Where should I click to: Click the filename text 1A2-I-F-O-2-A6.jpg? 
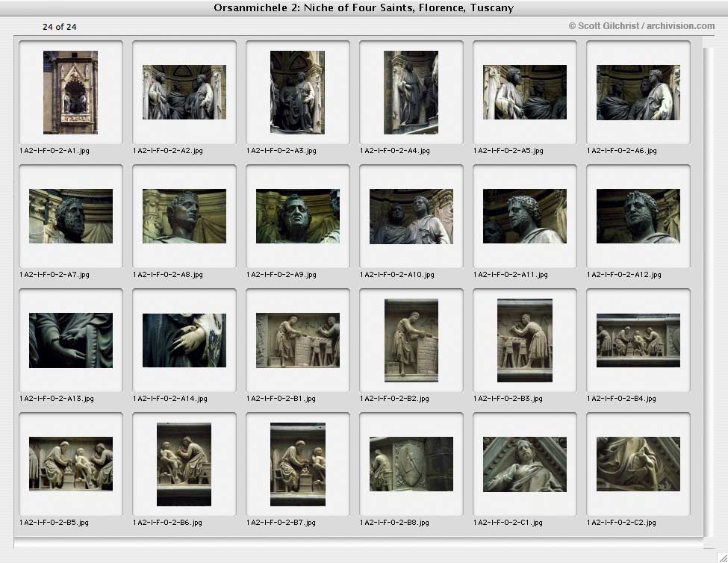click(622, 150)
